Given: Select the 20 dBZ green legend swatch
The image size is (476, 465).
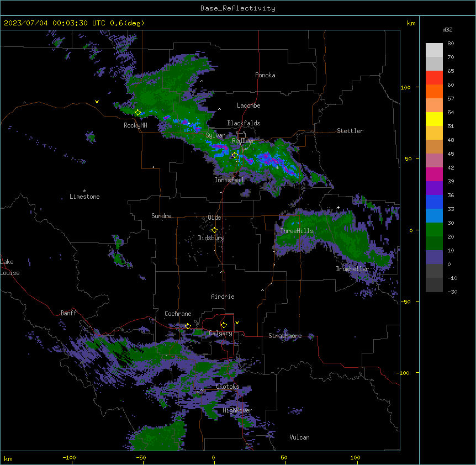Looking at the screenshot, I should pos(434,230).
